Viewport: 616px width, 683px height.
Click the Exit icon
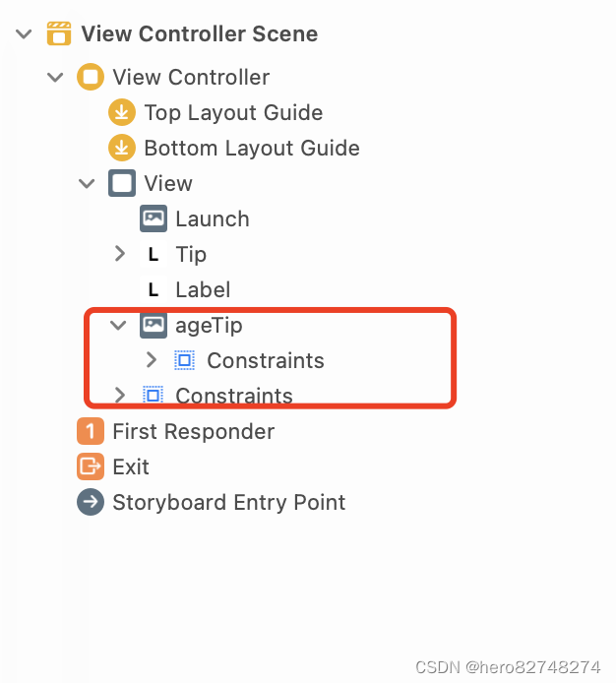[x=91, y=466]
